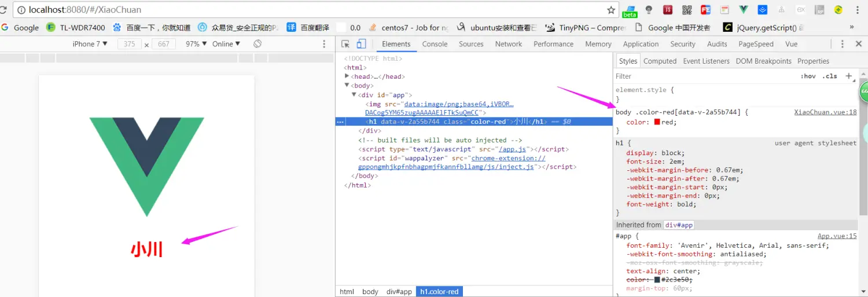Switch to the Application tab
The image size is (868, 297).
[641, 44]
